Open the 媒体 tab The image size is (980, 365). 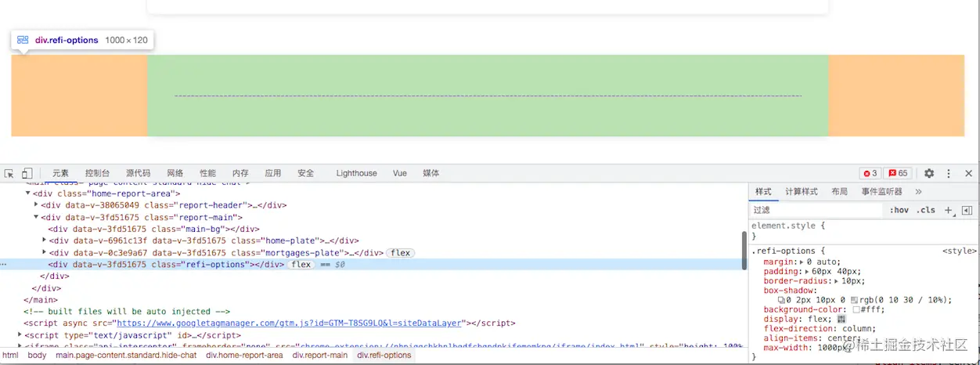[x=431, y=173]
